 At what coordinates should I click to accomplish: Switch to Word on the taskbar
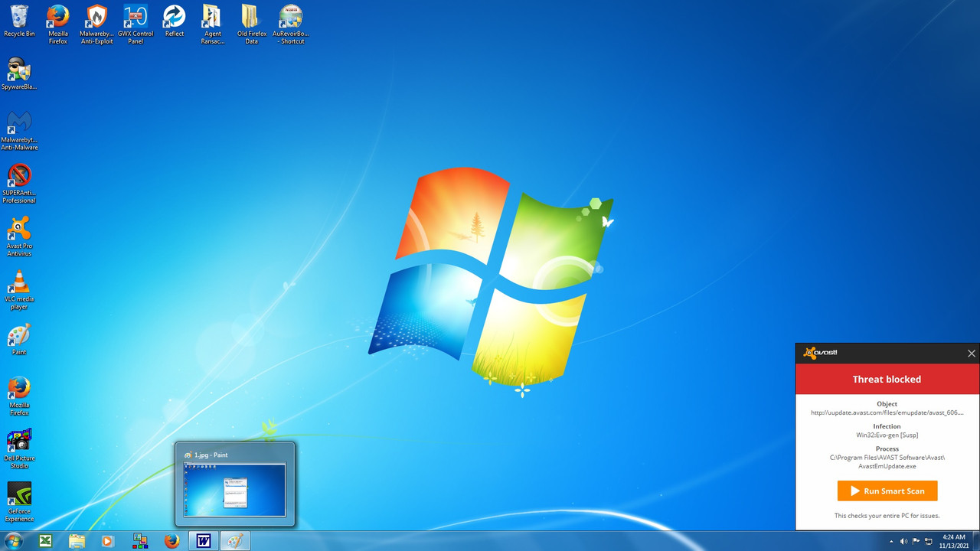[x=204, y=541]
